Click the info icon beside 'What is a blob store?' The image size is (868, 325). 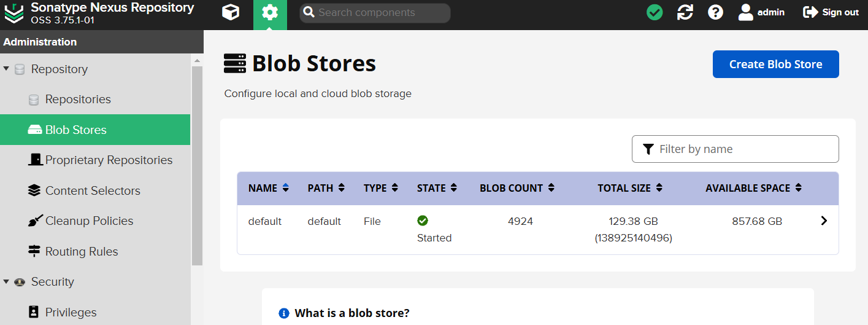pos(283,313)
